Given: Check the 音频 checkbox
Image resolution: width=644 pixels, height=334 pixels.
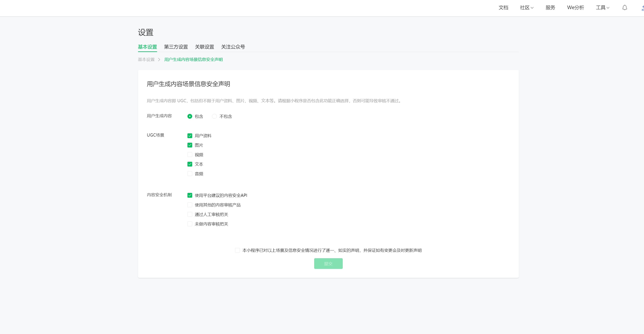Looking at the screenshot, I should coord(190,174).
